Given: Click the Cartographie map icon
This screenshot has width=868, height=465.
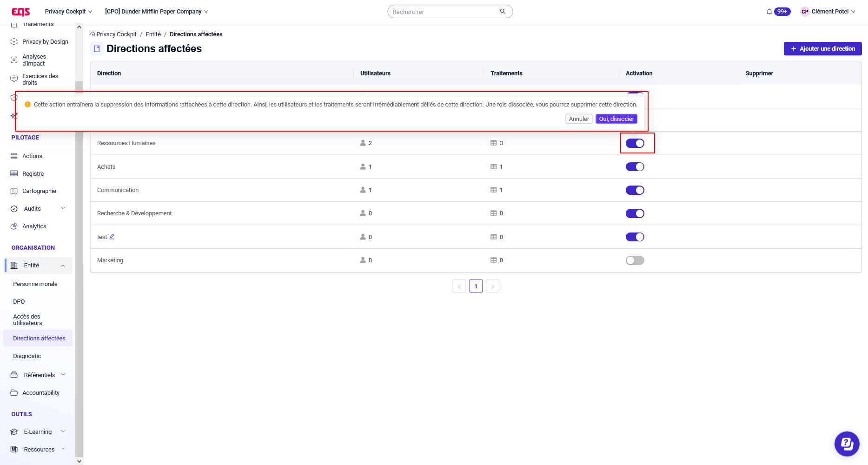Looking at the screenshot, I should pos(14,191).
